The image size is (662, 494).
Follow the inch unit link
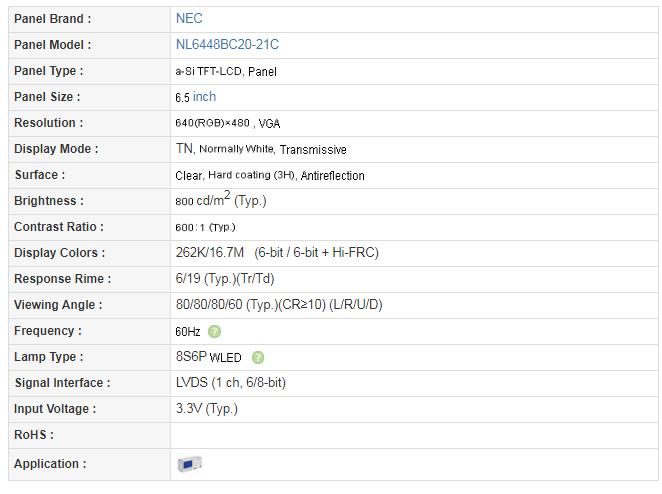(204, 97)
